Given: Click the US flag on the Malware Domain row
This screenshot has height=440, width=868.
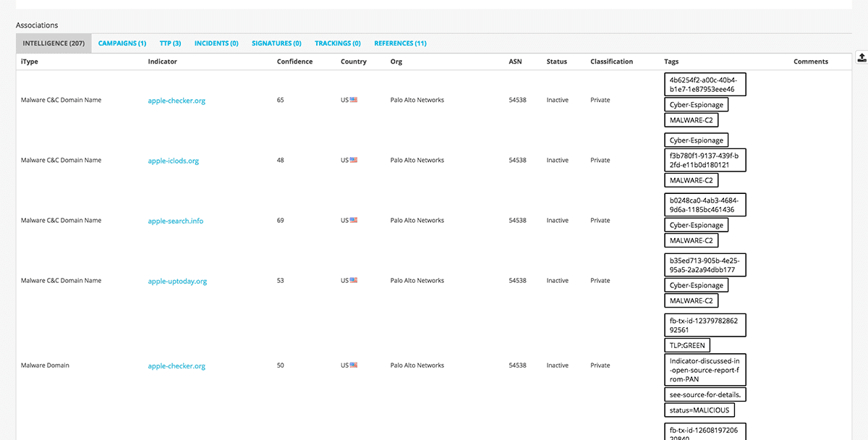Looking at the screenshot, I should coord(352,365).
